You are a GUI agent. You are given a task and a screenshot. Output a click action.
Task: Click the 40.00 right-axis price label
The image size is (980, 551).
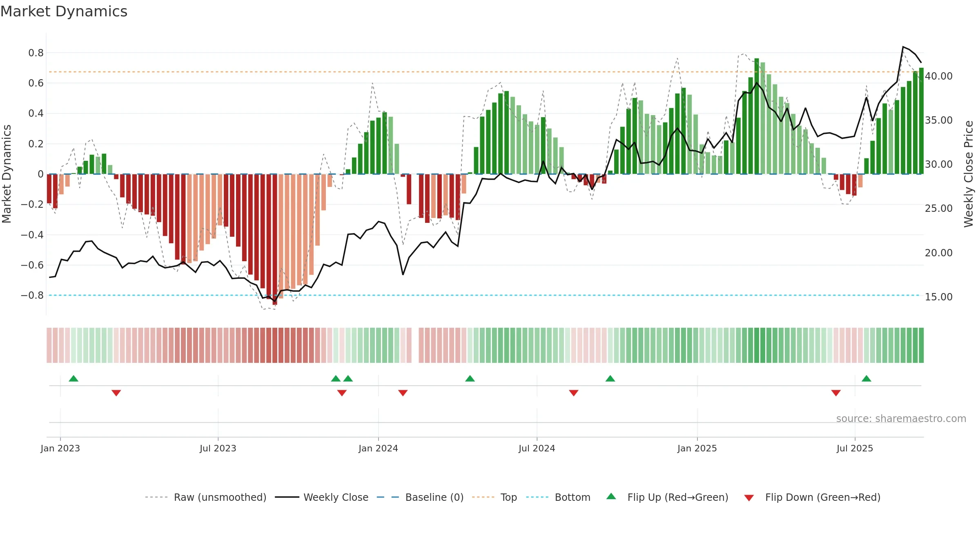point(939,76)
